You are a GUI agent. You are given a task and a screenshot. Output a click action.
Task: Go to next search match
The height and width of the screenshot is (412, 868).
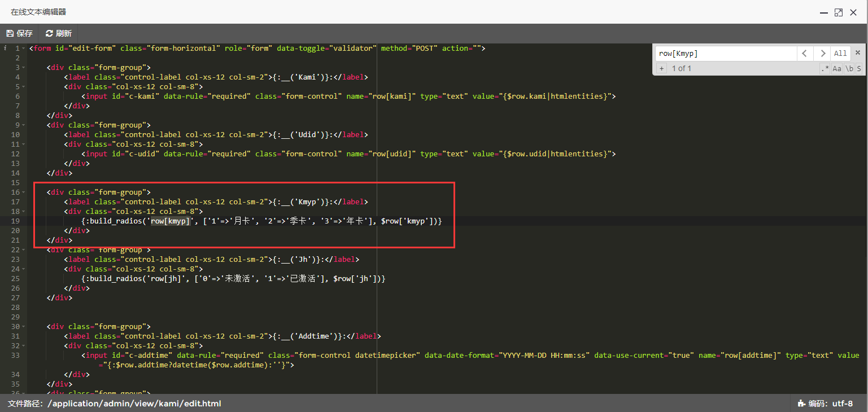pos(822,54)
